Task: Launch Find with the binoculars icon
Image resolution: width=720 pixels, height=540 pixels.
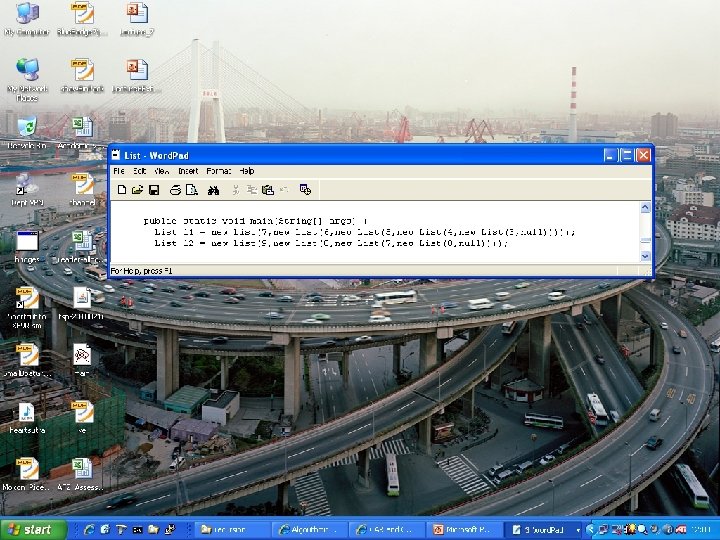Action: 213,190
